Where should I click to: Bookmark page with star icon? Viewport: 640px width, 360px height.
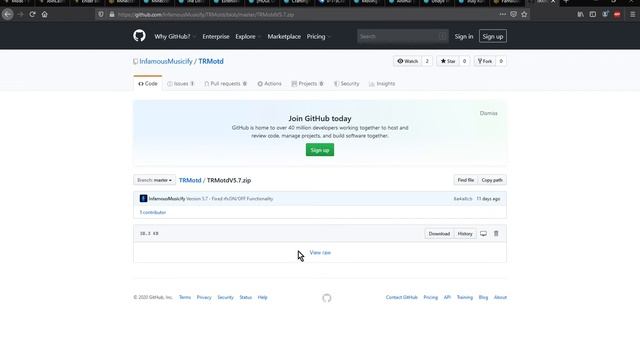(x=524, y=14)
